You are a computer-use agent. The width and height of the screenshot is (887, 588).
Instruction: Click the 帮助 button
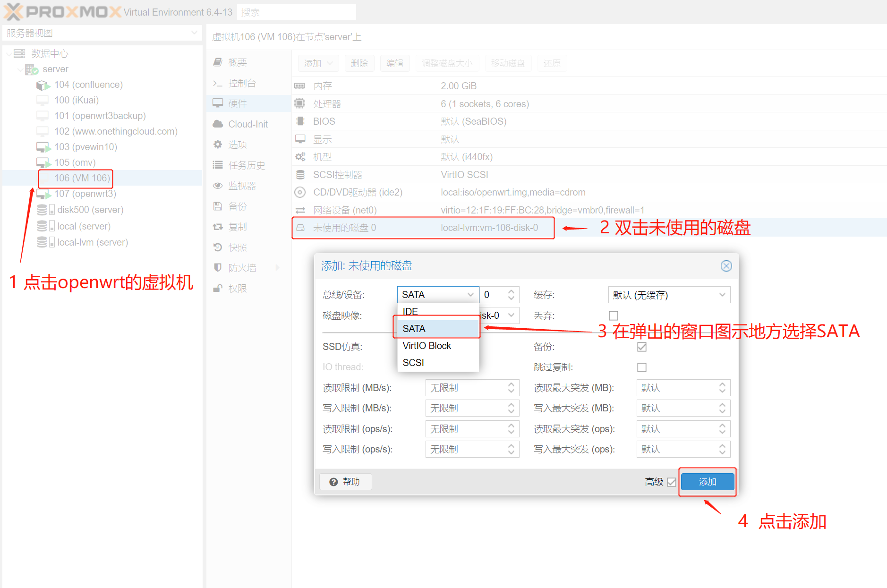(x=346, y=482)
